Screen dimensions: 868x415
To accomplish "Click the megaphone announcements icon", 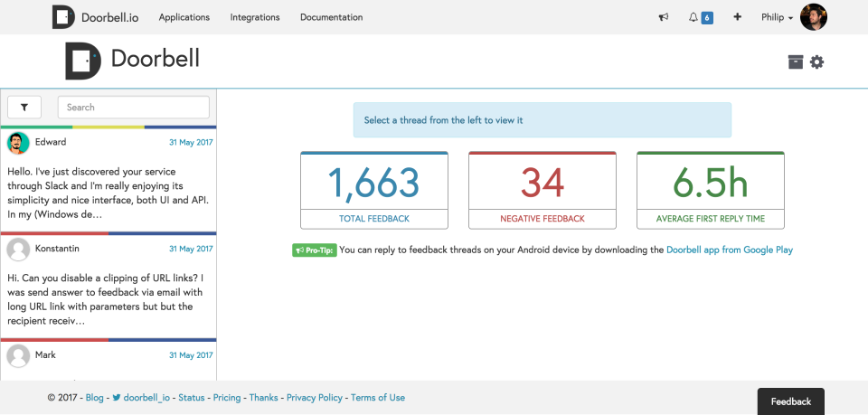I will 663,17.
